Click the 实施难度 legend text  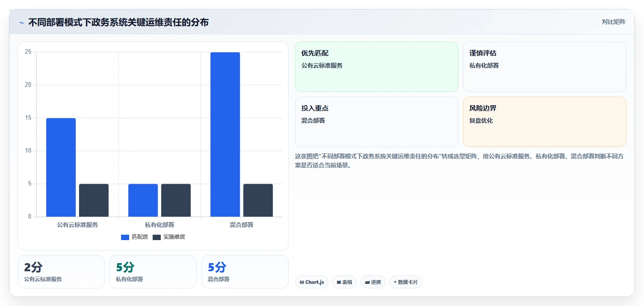tap(174, 237)
